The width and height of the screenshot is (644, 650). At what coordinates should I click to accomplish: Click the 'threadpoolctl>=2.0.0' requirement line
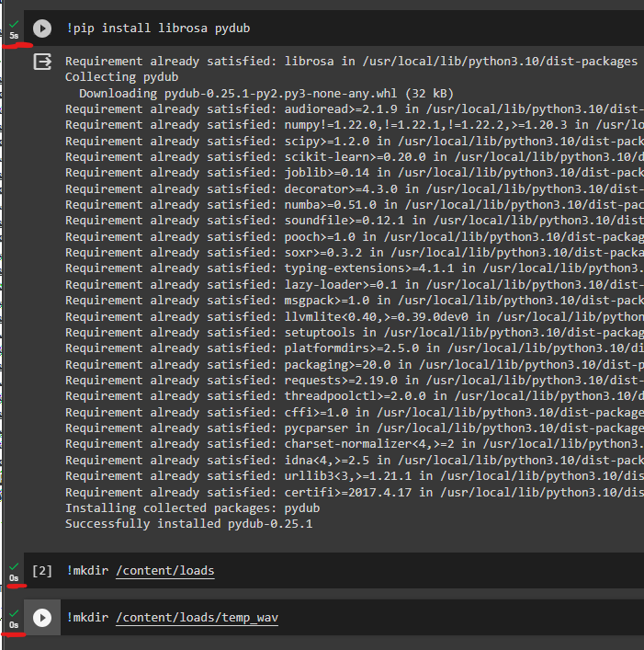[355, 396]
